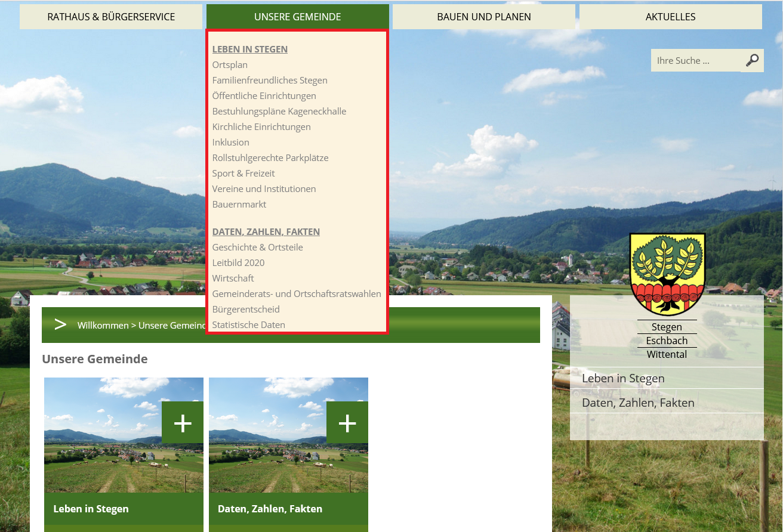Select the Unsere Gemeinde menu tab
This screenshot has height=532, width=783.
click(297, 17)
